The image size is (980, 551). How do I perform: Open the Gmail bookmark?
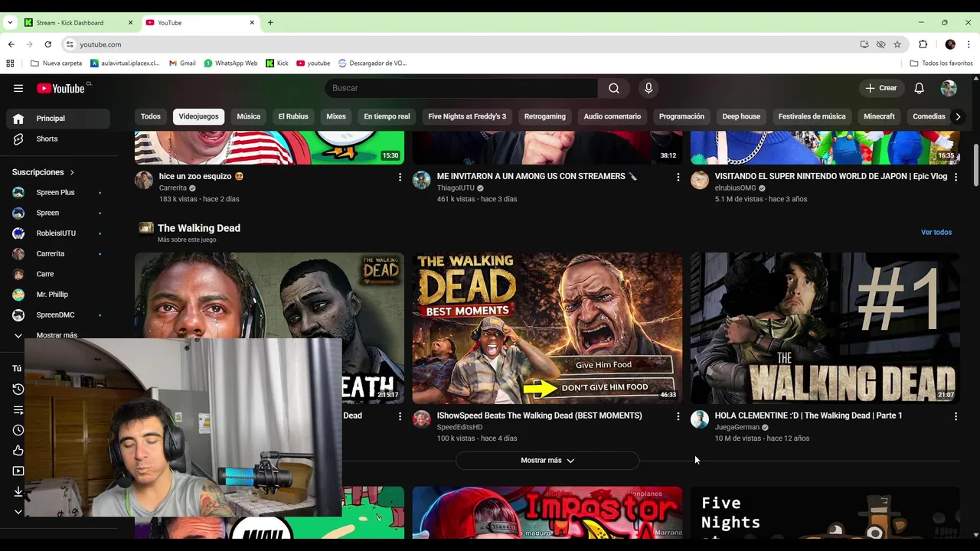pos(182,64)
